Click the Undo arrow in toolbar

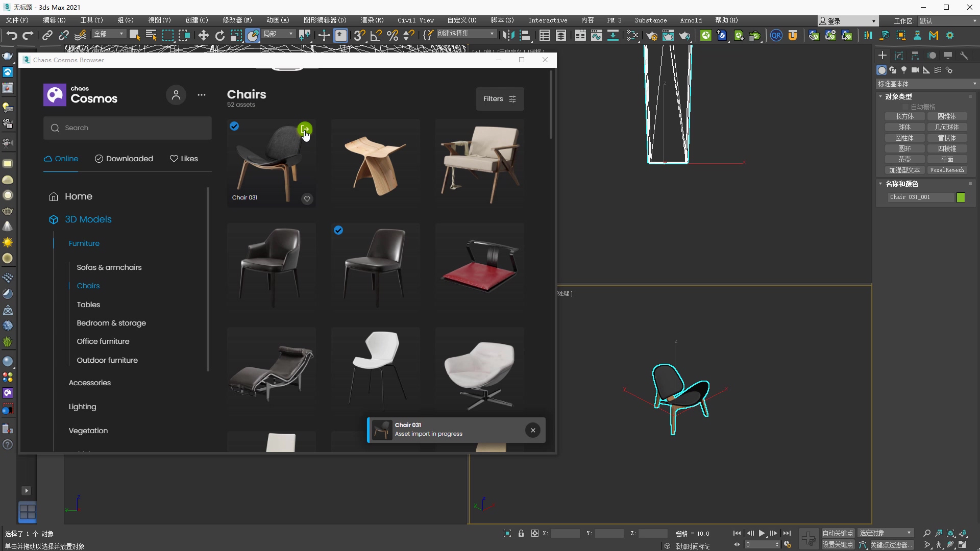[12, 35]
